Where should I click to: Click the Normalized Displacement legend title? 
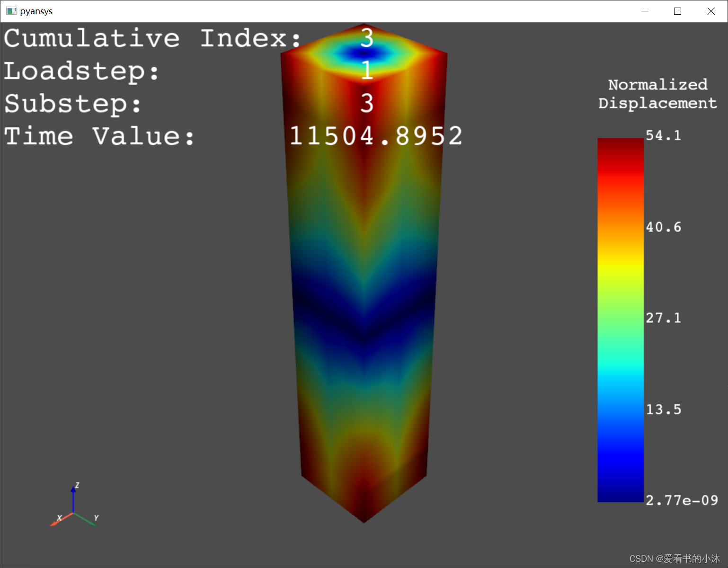[657, 94]
